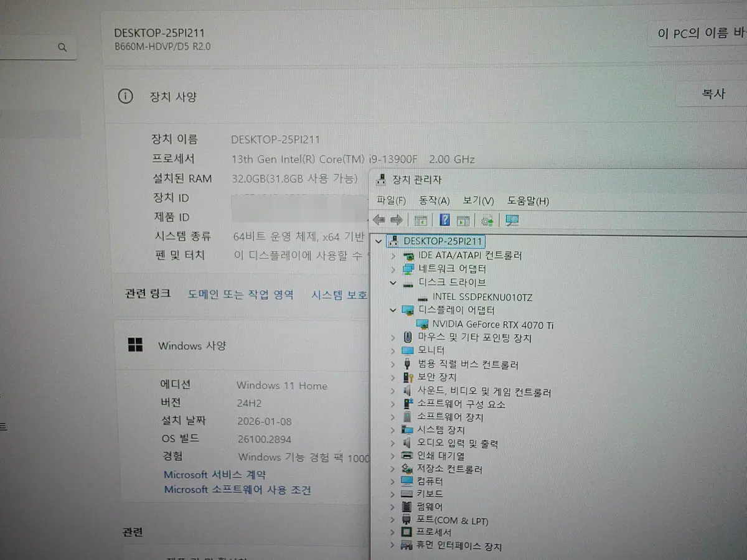Click the 64비트 운영 체제 system type value
747x560 pixels.
coord(299,236)
